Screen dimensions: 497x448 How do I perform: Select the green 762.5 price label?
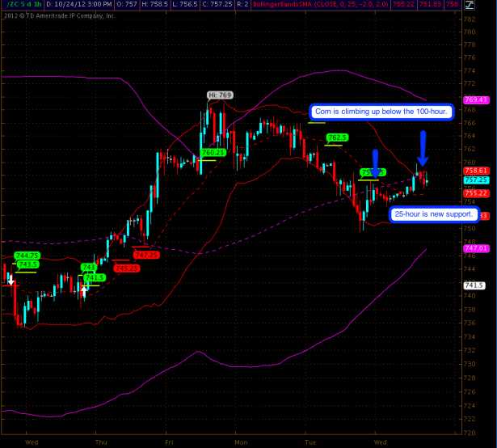tap(337, 137)
